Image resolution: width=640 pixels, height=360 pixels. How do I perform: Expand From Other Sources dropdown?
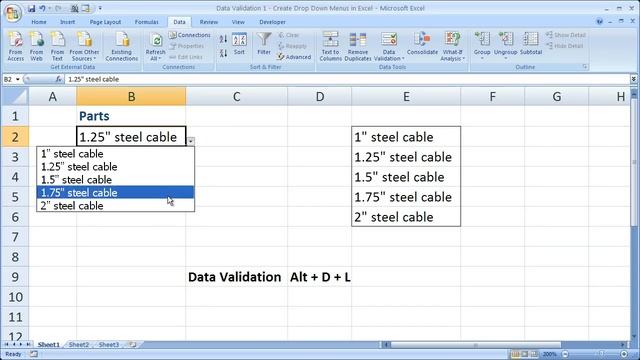[95, 59]
